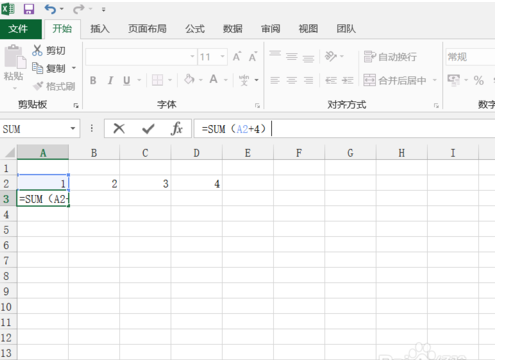Switch to the 视图 (View) tab
This screenshot has height=360, width=509.
coord(308,29)
